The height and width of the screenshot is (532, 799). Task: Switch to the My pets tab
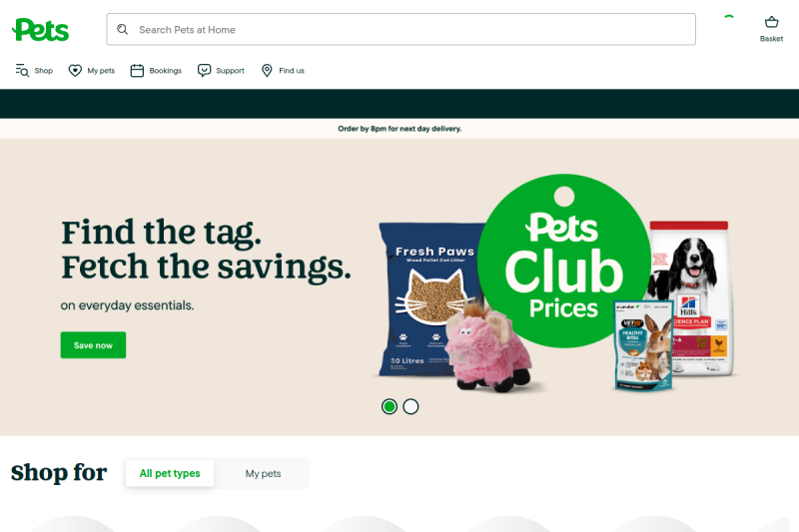(263, 473)
